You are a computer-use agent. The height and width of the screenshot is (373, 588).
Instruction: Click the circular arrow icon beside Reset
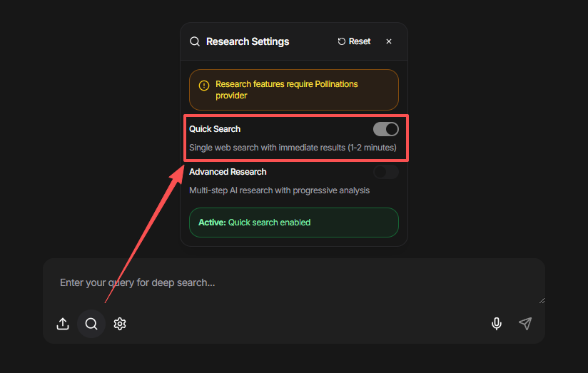pyautogui.click(x=342, y=41)
